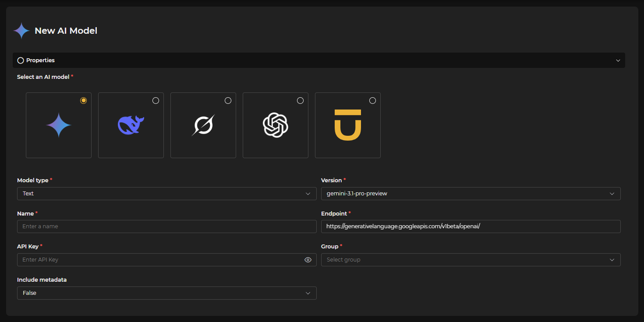Click the Group field label

(330, 247)
